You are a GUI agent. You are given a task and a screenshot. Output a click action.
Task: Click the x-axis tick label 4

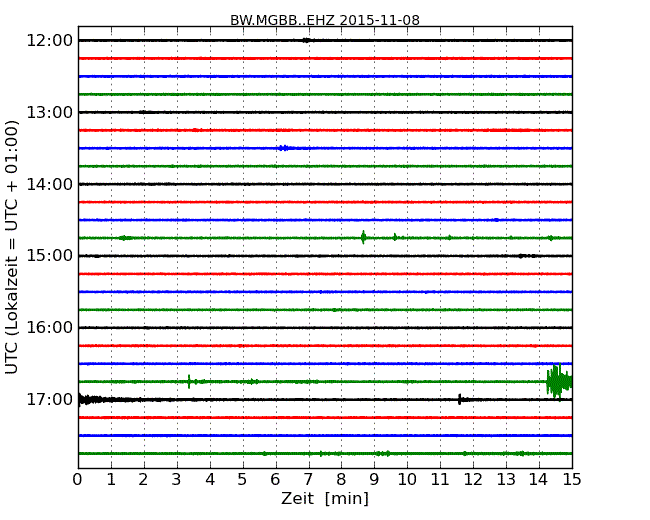pyautogui.click(x=210, y=480)
